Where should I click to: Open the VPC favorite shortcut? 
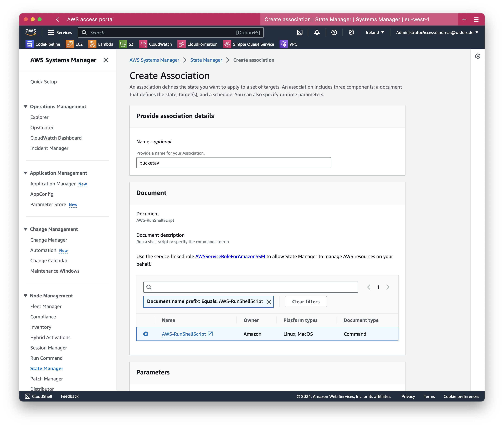pyautogui.click(x=288, y=44)
